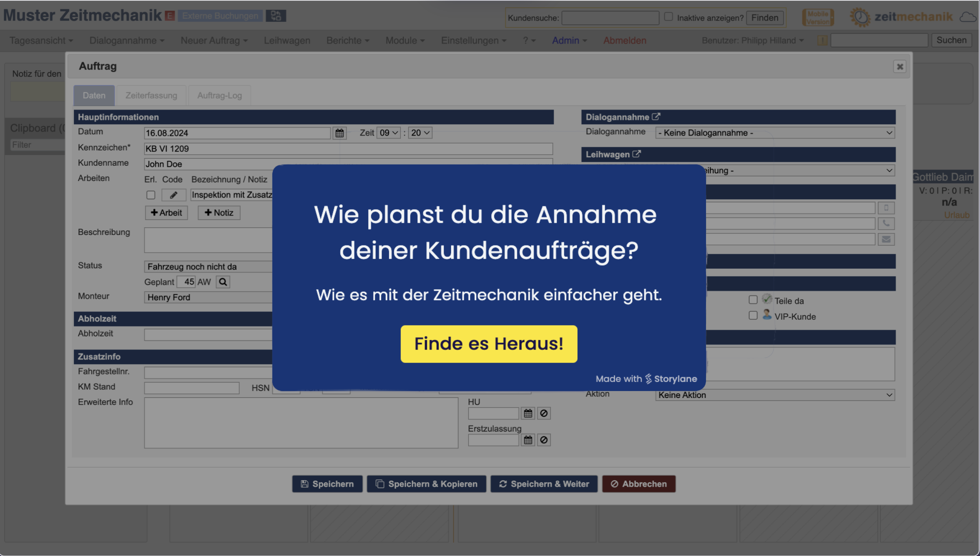The height and width of the screenshot is (556, 980).
Task: Click the pencil edit icon for Inspektion work
Action: click(174, 195)
